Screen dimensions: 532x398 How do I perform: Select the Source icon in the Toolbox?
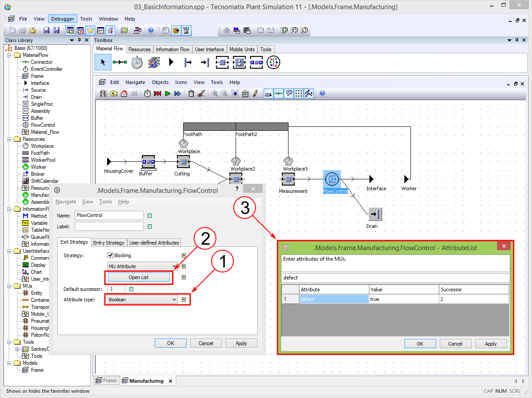tap(188, 63)
